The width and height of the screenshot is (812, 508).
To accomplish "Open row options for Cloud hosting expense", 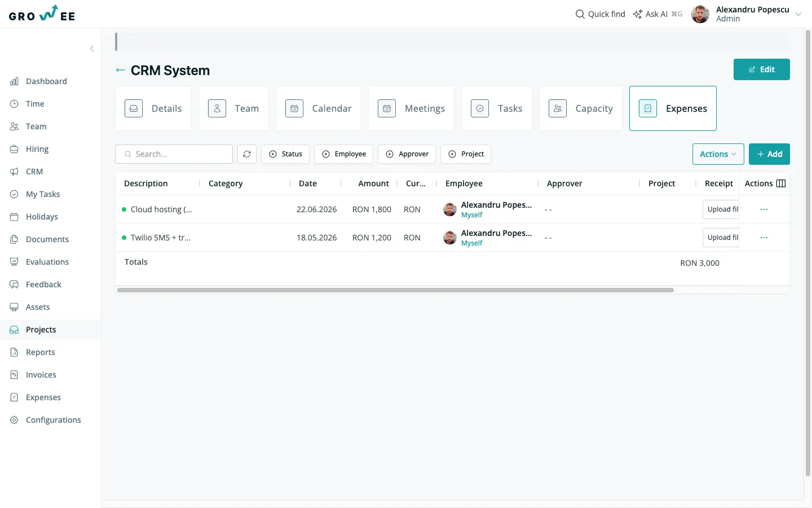I will coord(764,209).
